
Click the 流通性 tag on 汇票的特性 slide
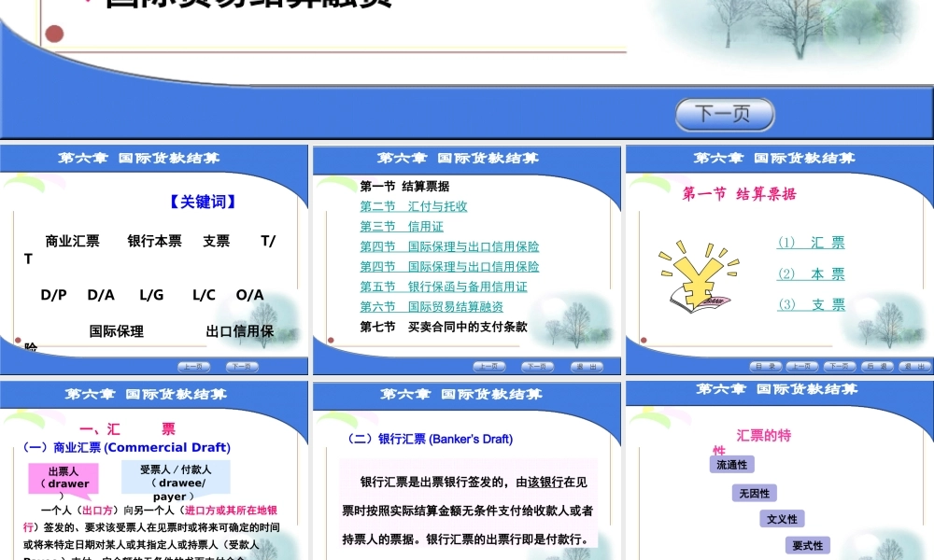point(733,464)
